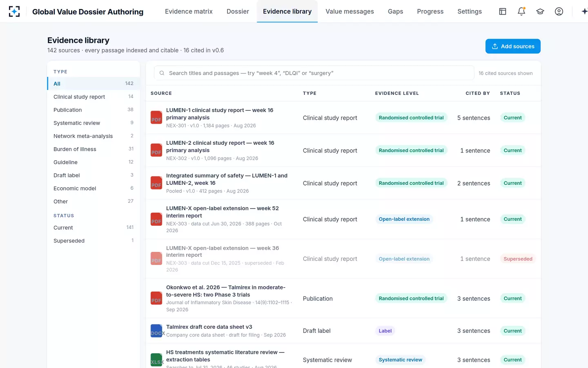Open Okonkwo et al. 2026 publication
This screenshot has height=368, width=588.
click(226, 291)
